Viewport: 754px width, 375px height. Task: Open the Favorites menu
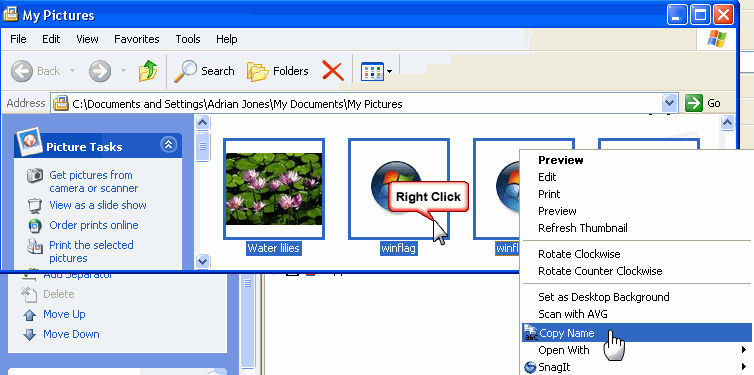[x=137, y=39]
